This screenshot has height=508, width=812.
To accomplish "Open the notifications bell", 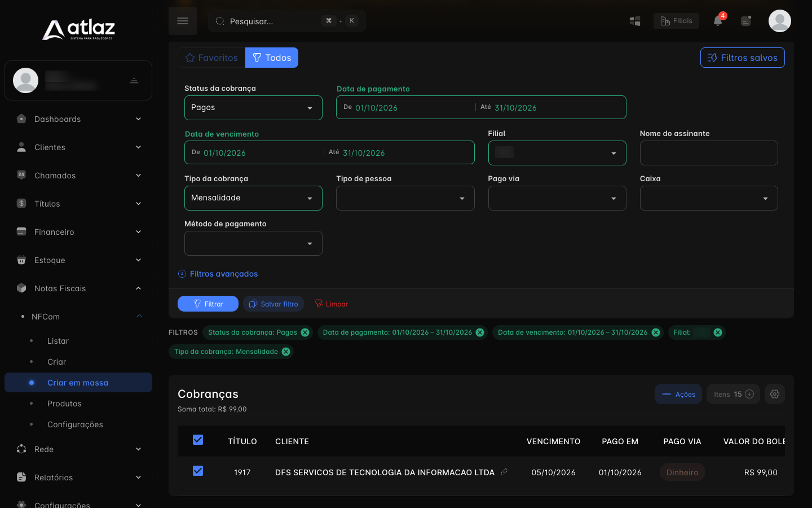I will coord(718,21).
